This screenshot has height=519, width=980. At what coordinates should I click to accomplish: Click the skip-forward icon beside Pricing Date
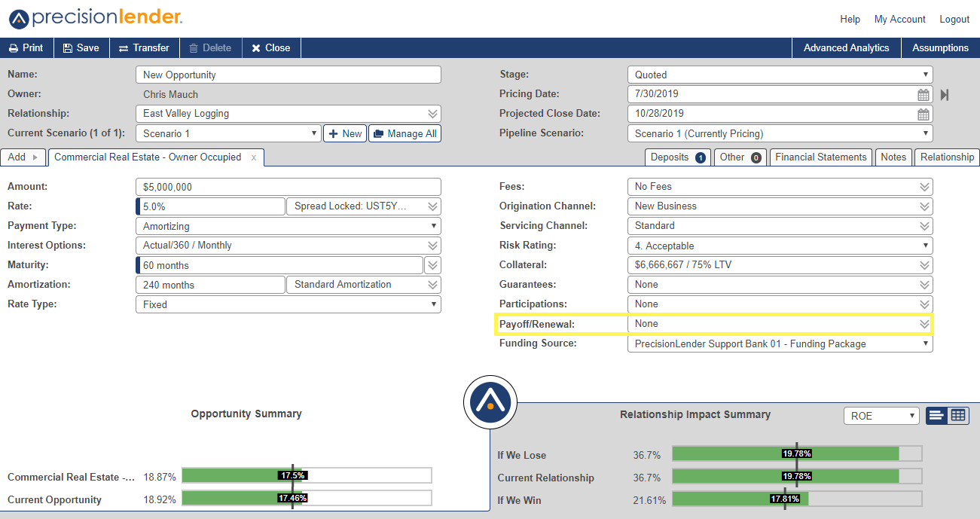pos(945,95)
